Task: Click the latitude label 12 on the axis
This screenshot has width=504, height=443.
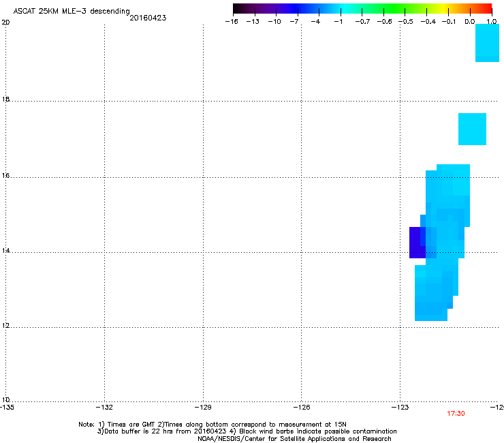Action: coord(5,326)
